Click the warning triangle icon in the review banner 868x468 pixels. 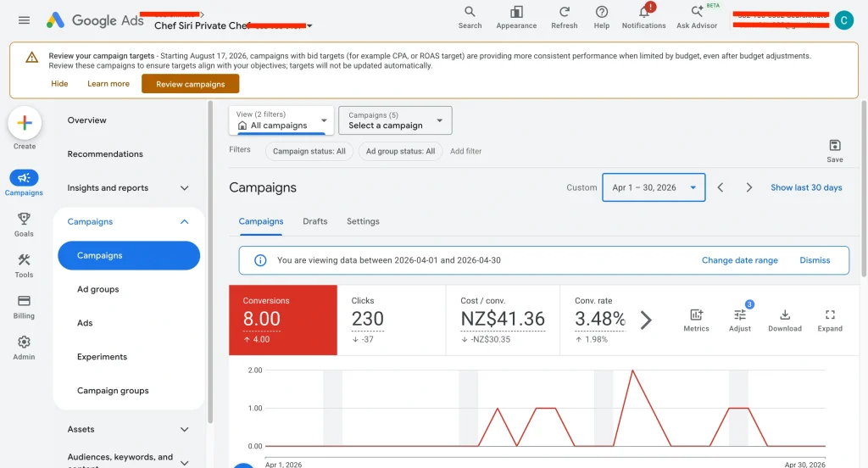pos(32,57)
